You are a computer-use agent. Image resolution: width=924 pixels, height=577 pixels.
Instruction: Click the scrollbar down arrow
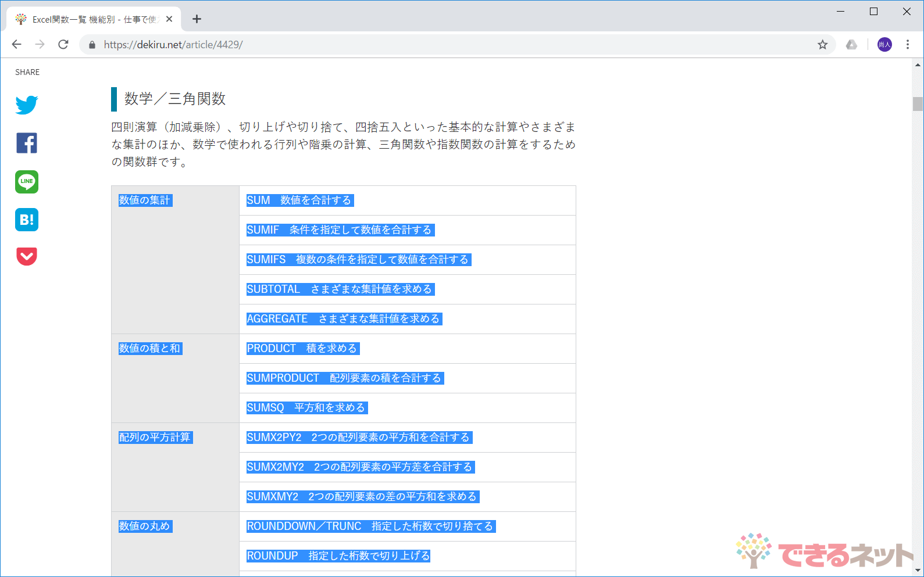[x=918, y=570]
